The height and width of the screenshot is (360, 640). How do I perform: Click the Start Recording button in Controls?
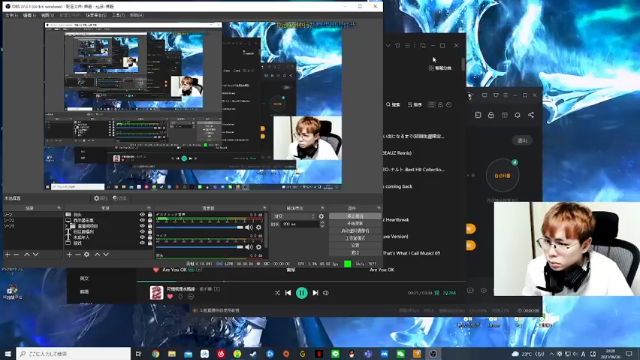coord(355,223)
